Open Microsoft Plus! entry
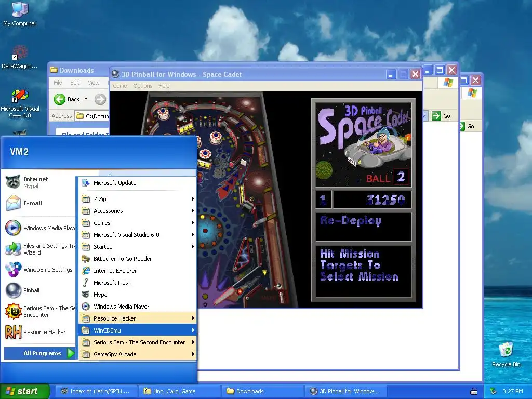This screenshot has height=399, width=532. pyautogui.click(x=138, y=283)
